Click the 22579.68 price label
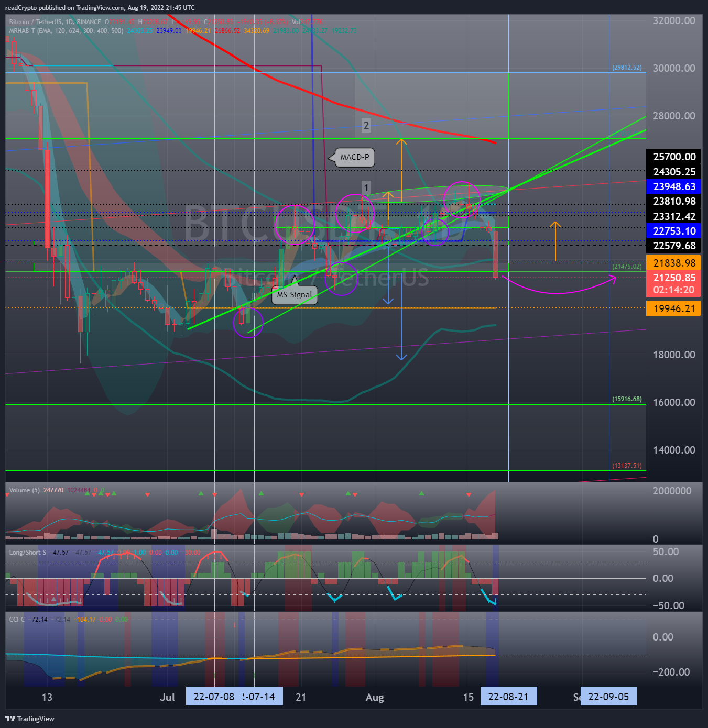This screenshot has width=708, height=728. [674, 246]
